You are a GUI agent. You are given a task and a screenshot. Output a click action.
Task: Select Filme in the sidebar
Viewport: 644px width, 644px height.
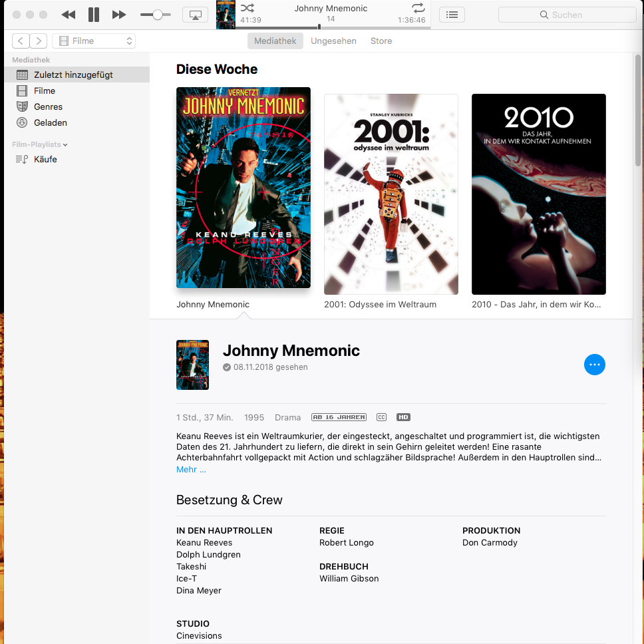(77, 90)
